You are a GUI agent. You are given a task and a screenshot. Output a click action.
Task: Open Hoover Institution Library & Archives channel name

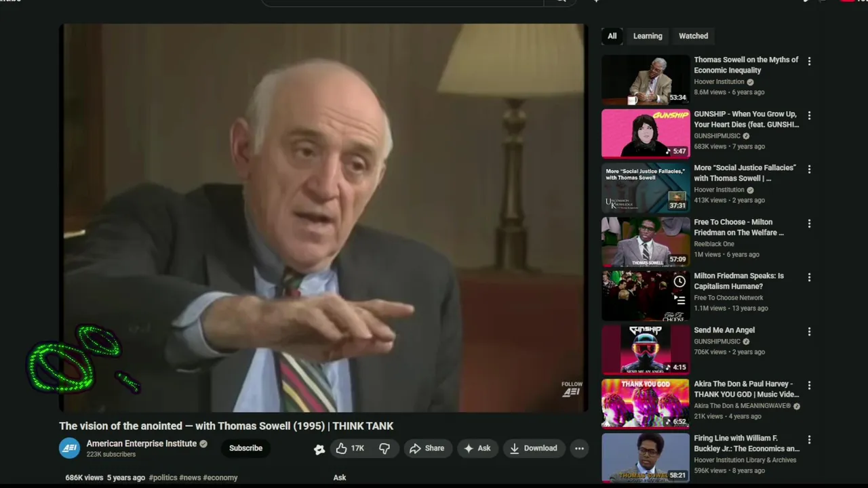[745, 460]
